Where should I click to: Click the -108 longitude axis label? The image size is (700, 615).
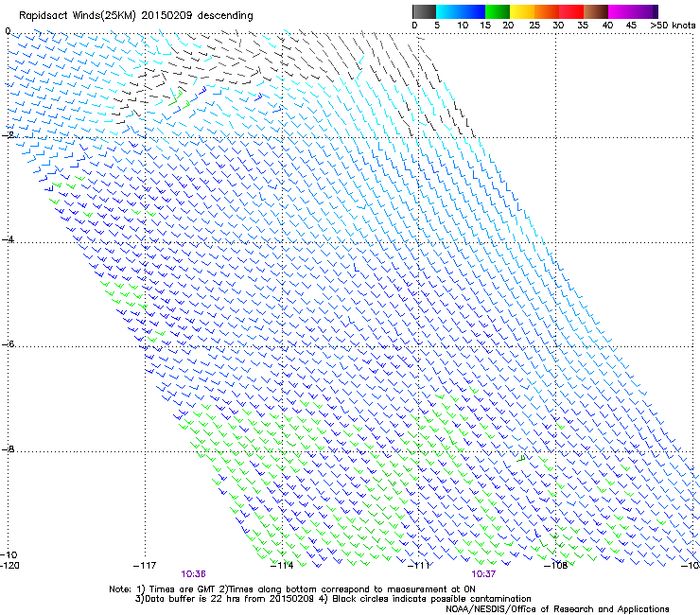coord(556,566)
